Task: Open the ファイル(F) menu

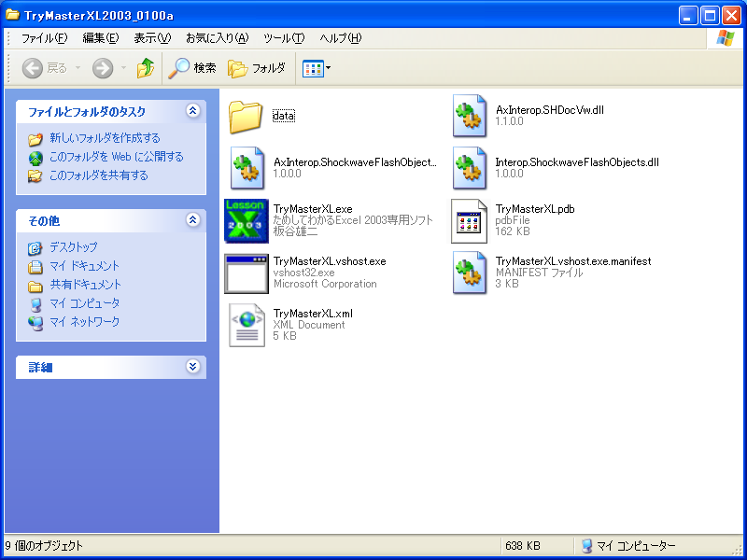Action: (x=44, y=38)
